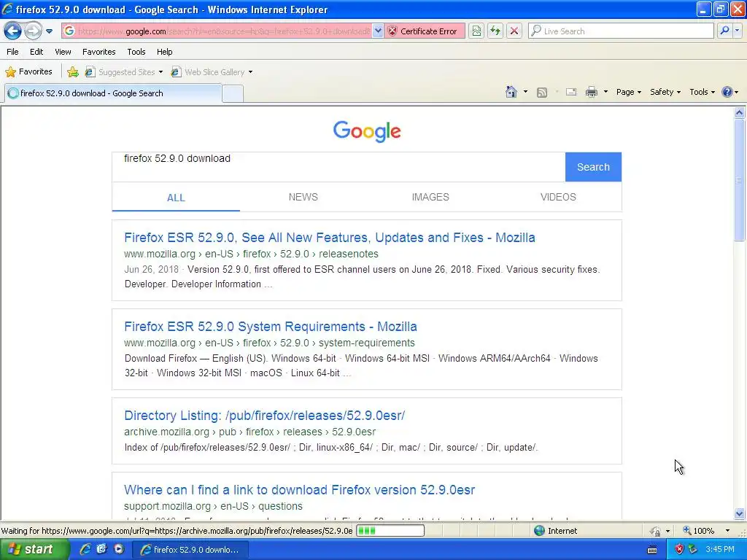Click the Live Search magnifier button

[x=724, y=31]
